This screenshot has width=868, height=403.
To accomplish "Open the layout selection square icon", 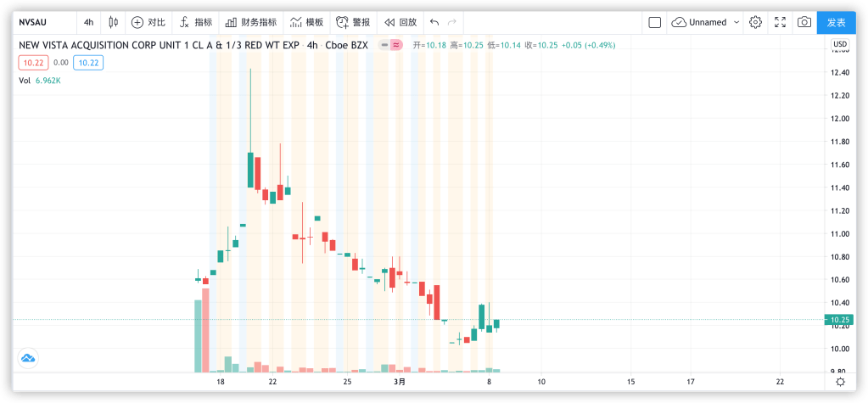I will (x=654, y=22).
